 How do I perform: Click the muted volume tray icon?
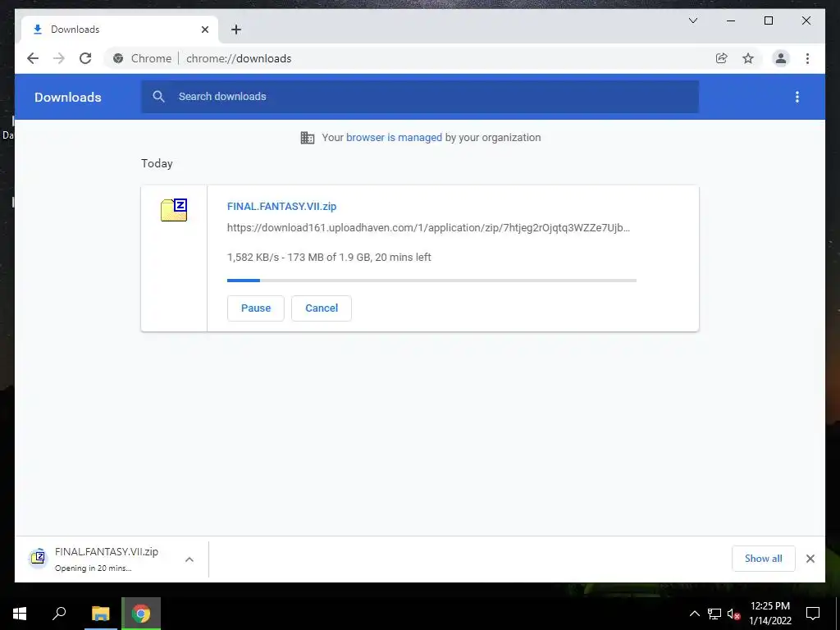(x=733, y=614)
